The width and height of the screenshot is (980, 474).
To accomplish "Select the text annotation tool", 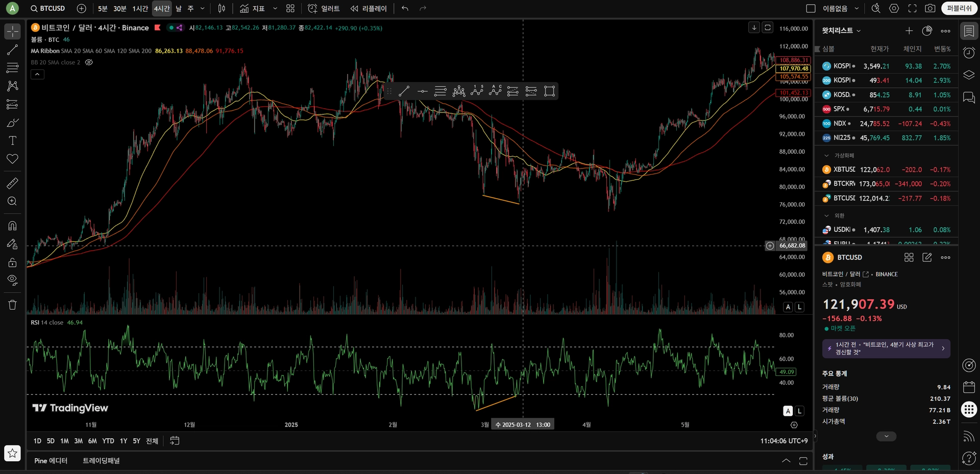I will pyautogui.click(x=12, y=140).
